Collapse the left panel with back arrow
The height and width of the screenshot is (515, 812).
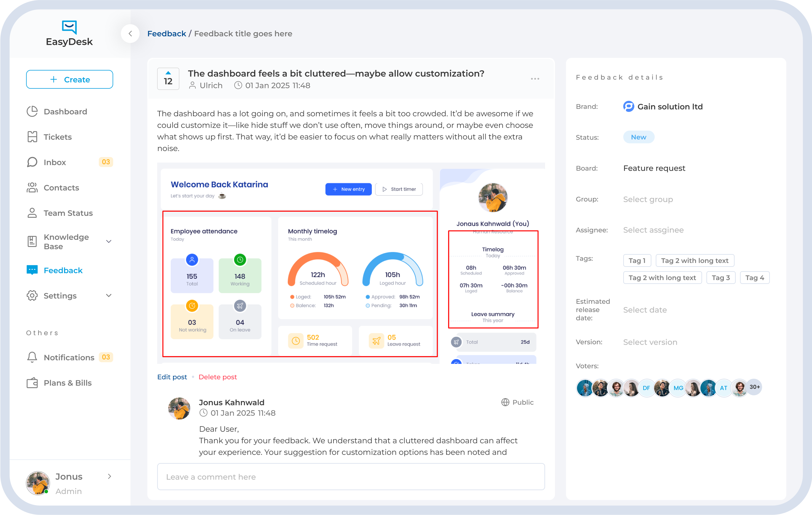tap(131, 33)
